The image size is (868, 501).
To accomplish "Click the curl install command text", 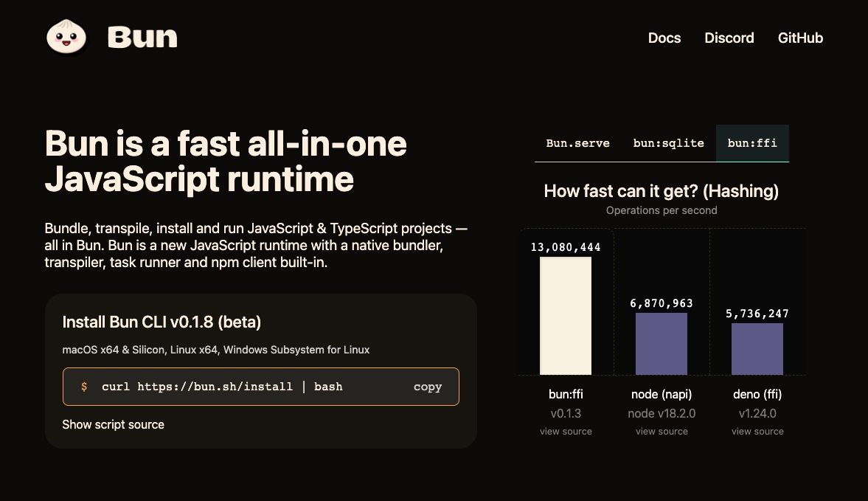I will [222, 387].
